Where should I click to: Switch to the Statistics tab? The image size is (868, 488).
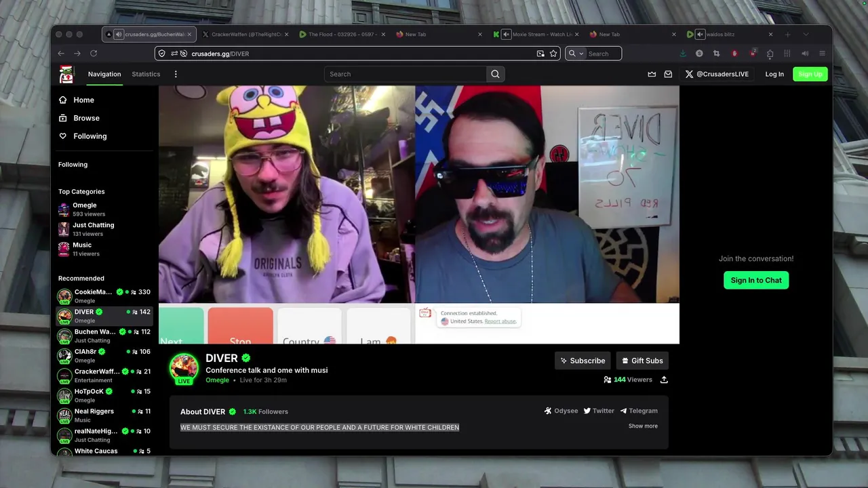click(x=146, y=74)
